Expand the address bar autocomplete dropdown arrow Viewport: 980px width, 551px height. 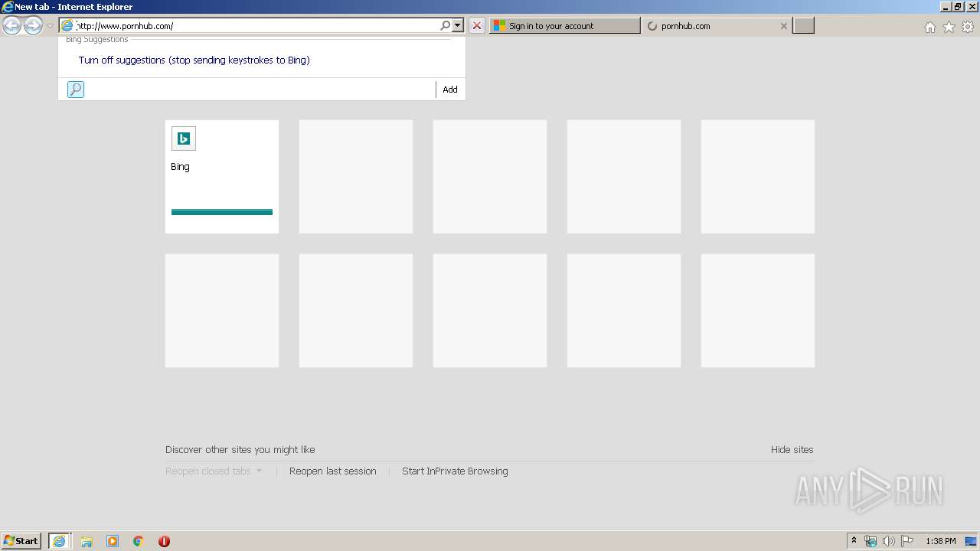(x=458, y=26)
